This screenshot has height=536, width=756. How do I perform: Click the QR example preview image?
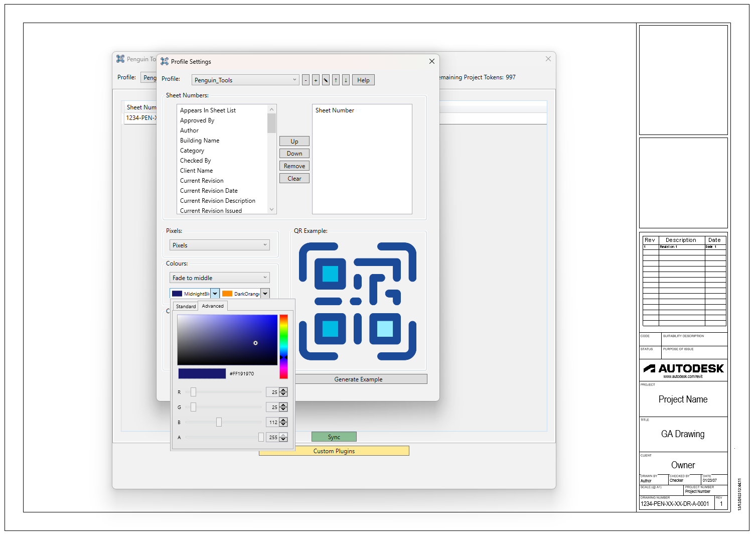(358, 301)
